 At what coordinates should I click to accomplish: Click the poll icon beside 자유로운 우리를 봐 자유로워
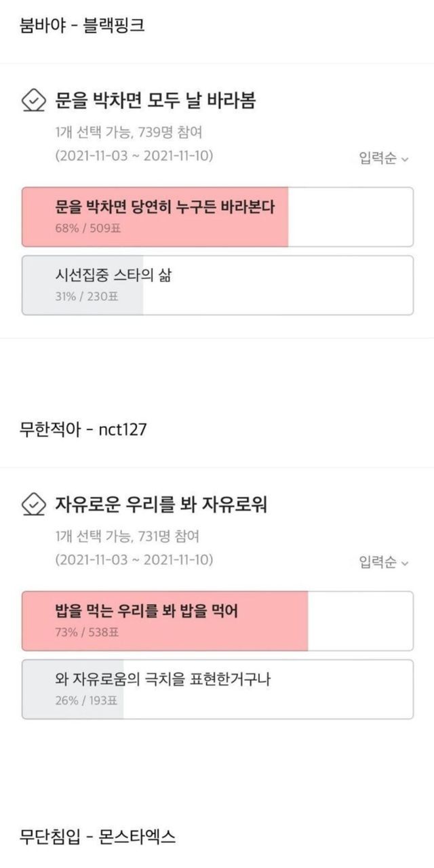[34, 505]
